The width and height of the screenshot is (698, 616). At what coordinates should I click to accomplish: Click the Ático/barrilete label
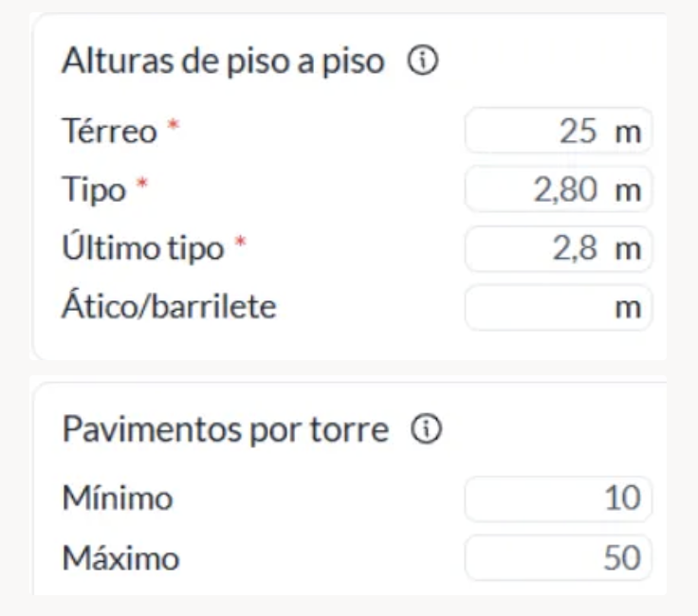(169, 308)
